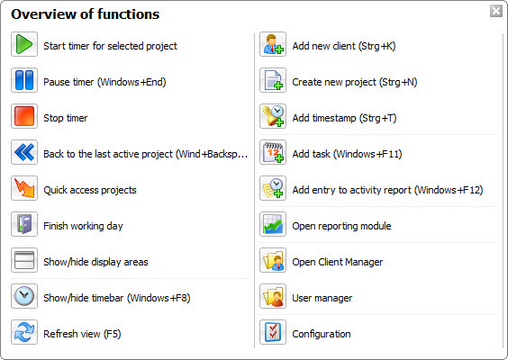Click the Add timestamp icon

click(273, 116)
